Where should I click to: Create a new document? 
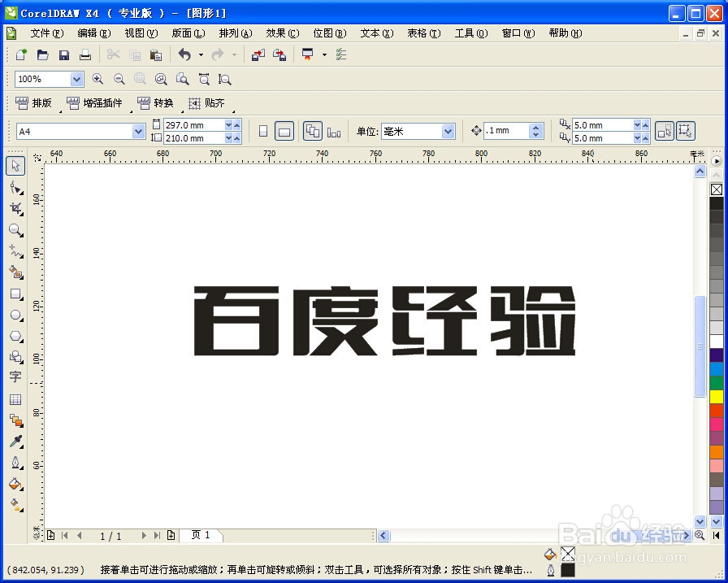click(x=21, y=54)
